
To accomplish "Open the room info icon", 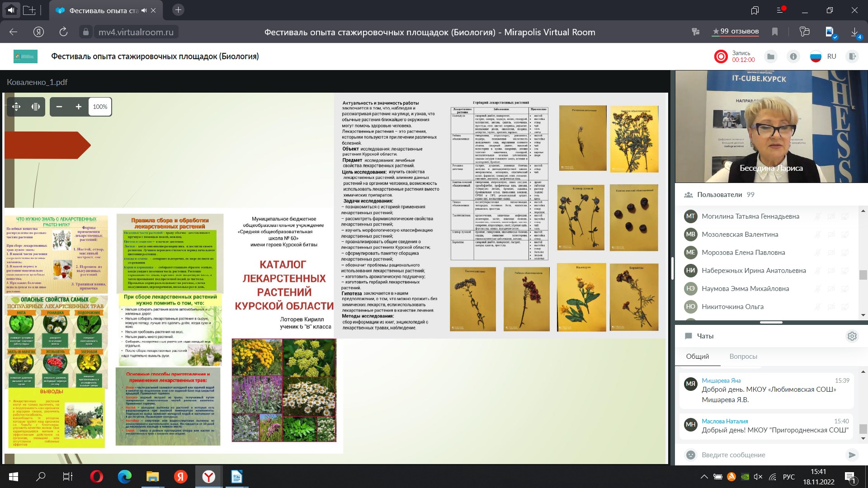I will 793,56.
